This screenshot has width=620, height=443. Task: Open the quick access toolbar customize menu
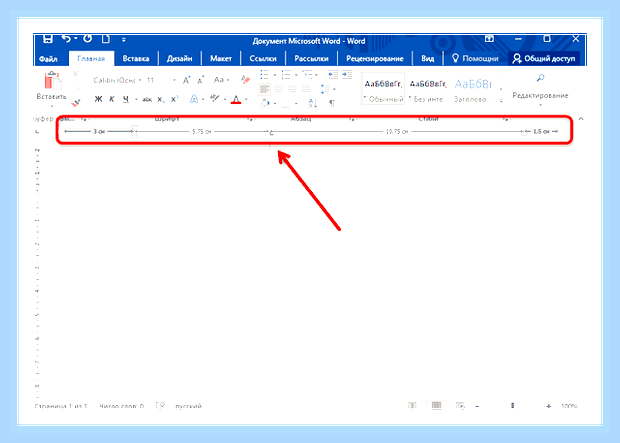(x=123, y=40)
